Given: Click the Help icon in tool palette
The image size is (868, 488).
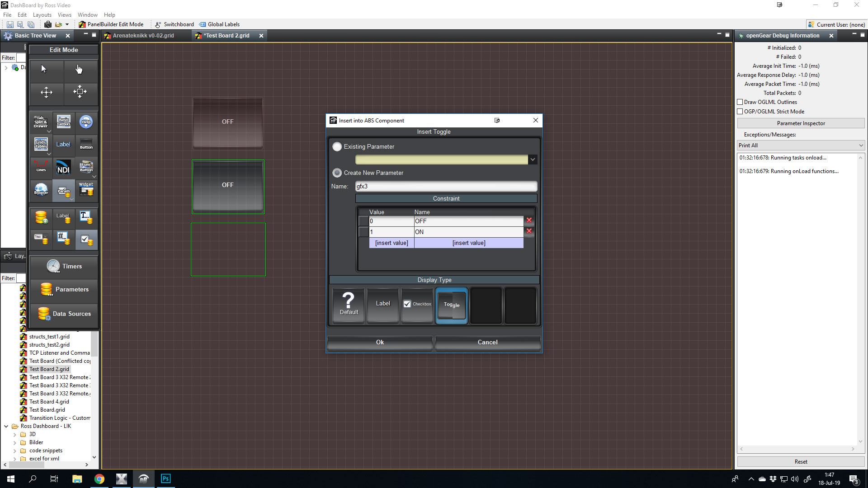Looking at the screenshot, I should pos(86,122).
